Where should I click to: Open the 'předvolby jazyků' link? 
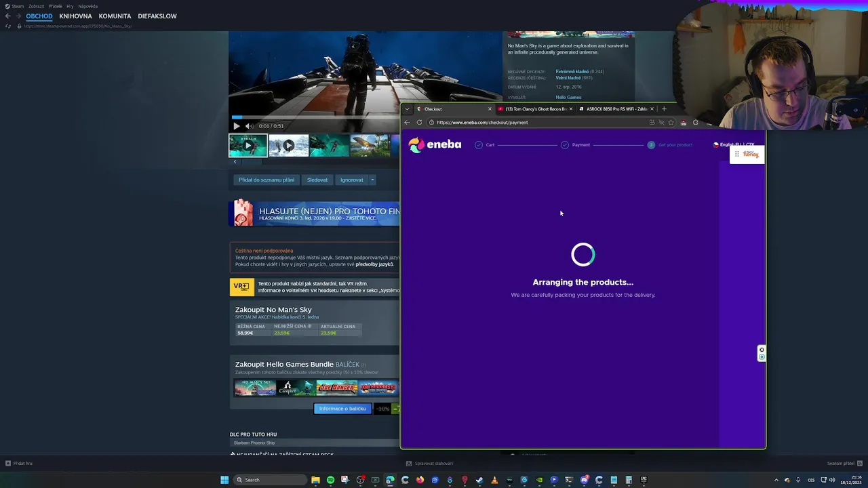374,264
